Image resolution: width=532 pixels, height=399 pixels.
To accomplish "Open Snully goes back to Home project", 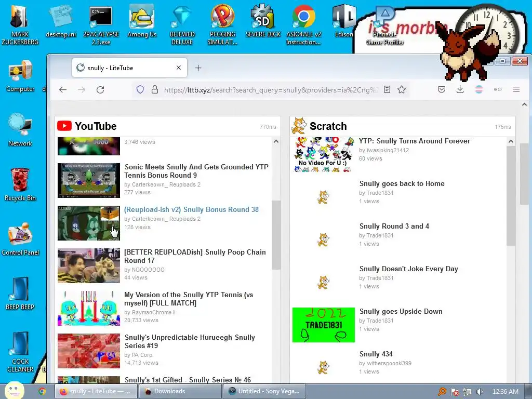I will coord(402,183).
